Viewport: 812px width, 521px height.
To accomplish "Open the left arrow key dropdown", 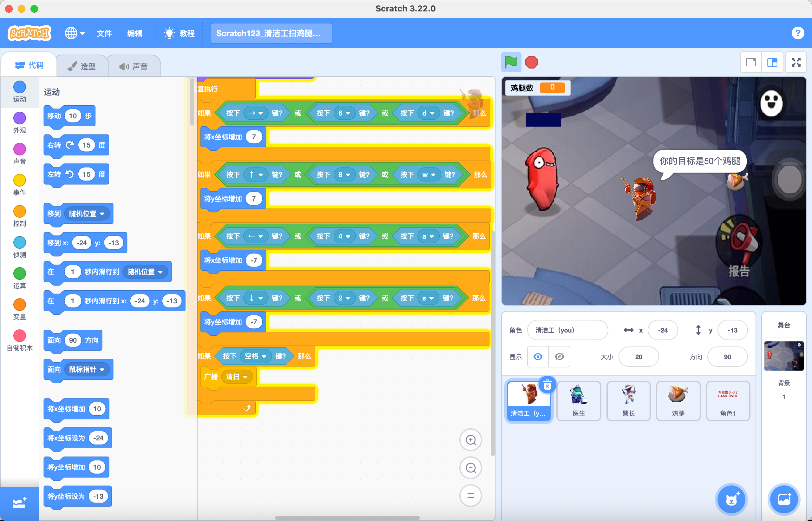I will click(256, 236).
